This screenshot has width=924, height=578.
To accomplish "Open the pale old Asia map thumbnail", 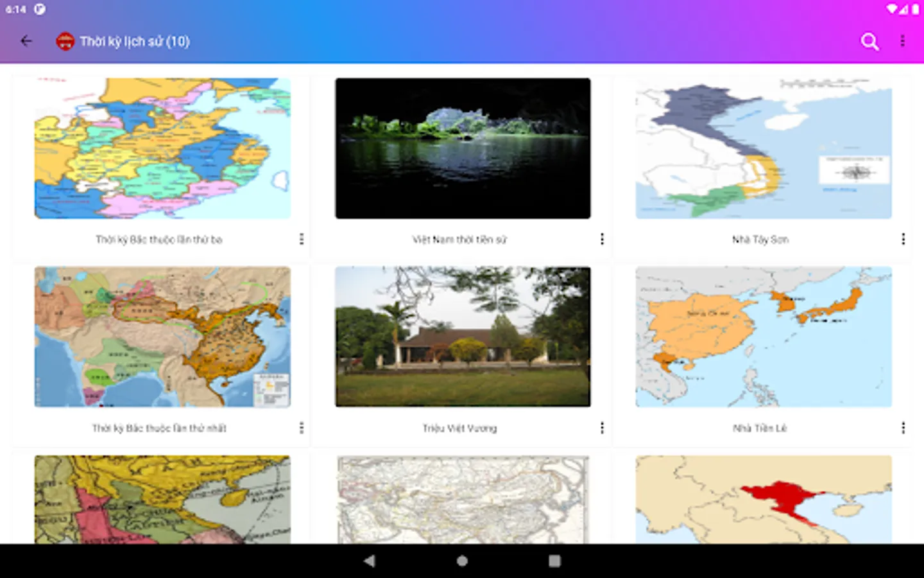I will (463, 500).
